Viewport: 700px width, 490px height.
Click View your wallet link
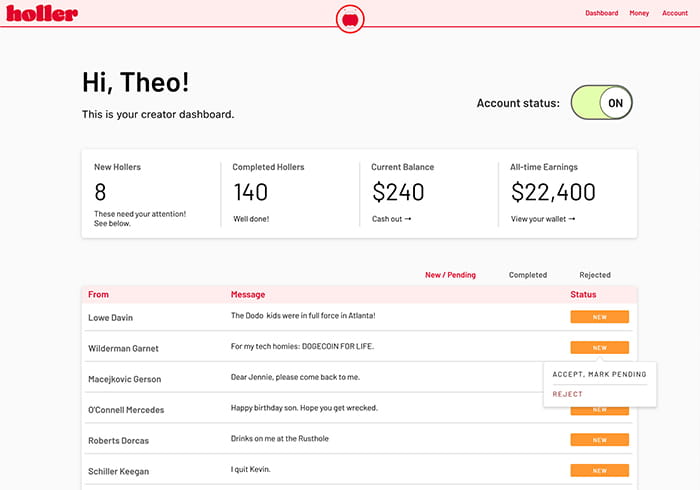point(543,219)
